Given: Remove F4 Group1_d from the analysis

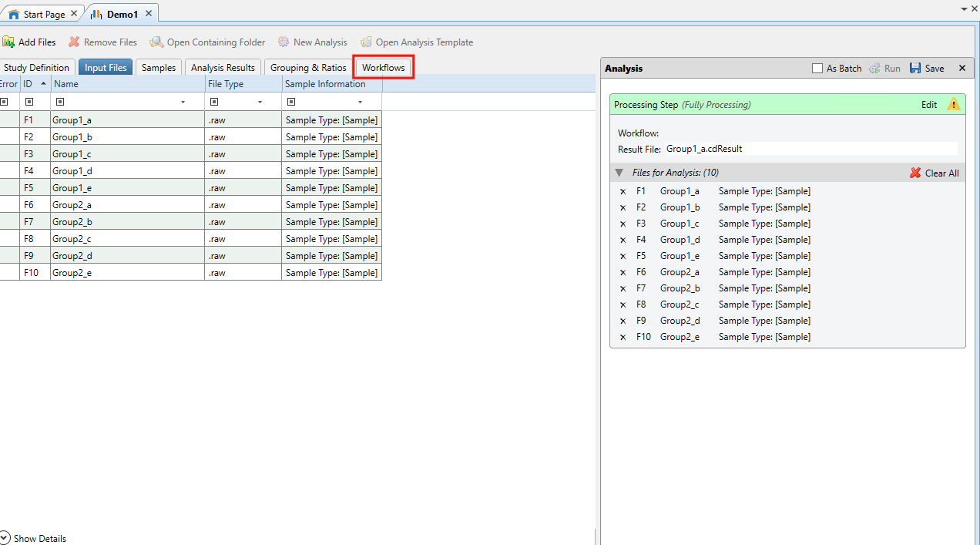Looking at the screenshot, I should point(623,240).
